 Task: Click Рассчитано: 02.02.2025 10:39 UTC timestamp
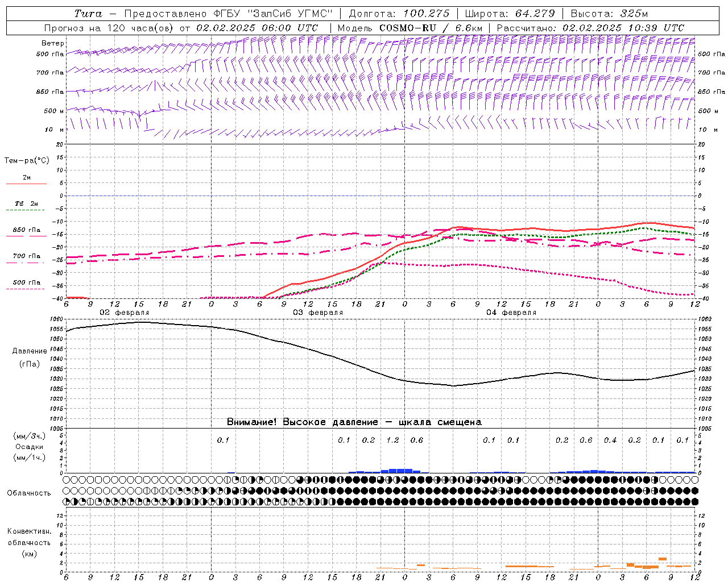[590, 28]
